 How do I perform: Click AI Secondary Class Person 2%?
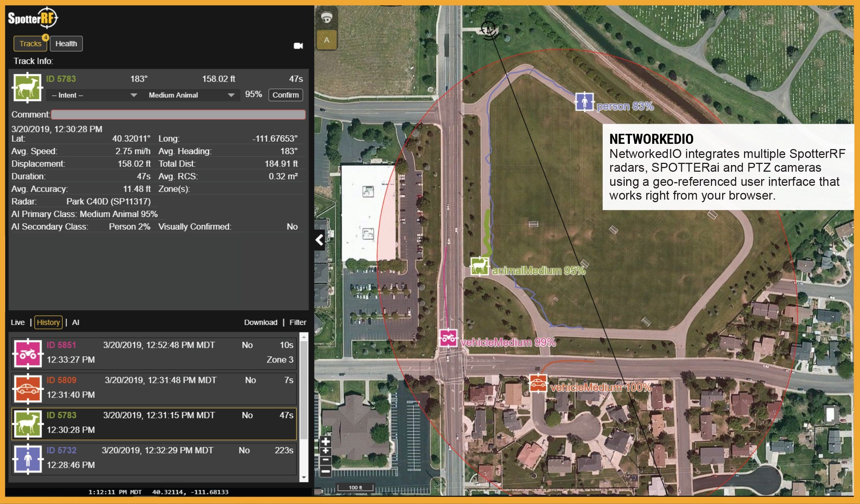[x=81, y=227]
